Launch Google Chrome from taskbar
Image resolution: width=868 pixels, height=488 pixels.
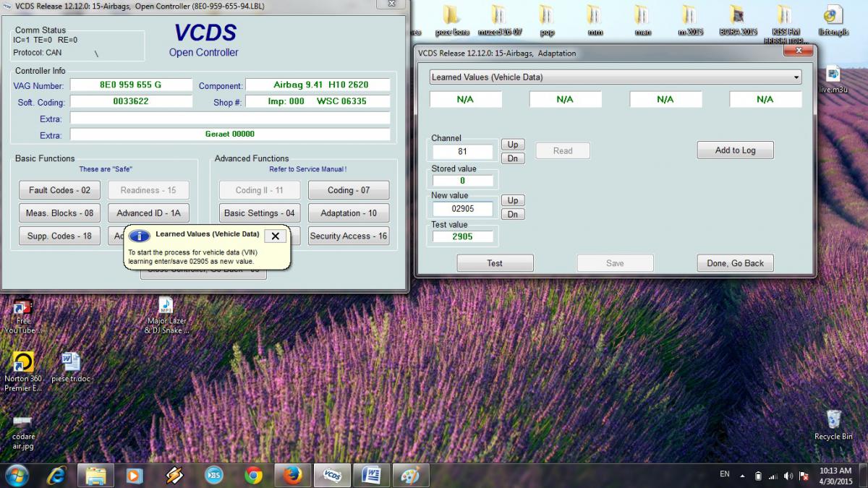pyautogui.click(x=253, y=475)
